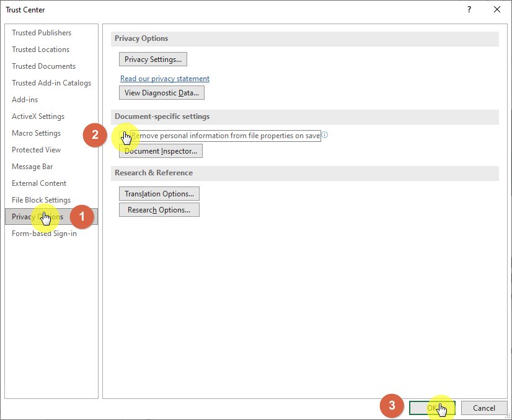Open the Document Inspector
The image size is (512, 420).
(161, 151)
